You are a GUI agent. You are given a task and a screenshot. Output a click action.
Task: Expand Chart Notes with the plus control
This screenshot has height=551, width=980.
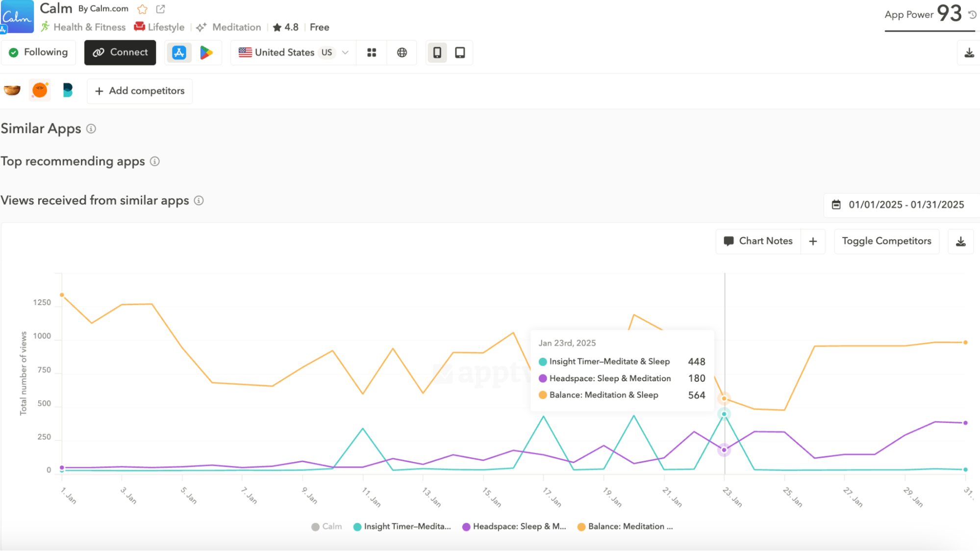pos(813,241)
